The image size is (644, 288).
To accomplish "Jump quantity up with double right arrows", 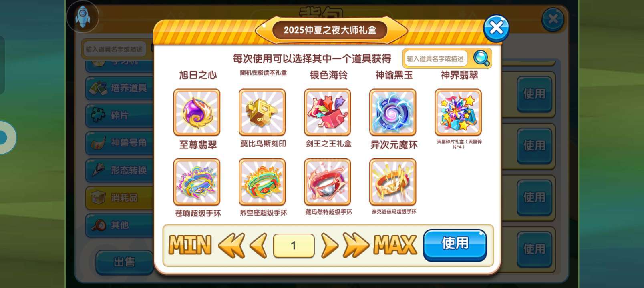I will (x=356, y=245).
